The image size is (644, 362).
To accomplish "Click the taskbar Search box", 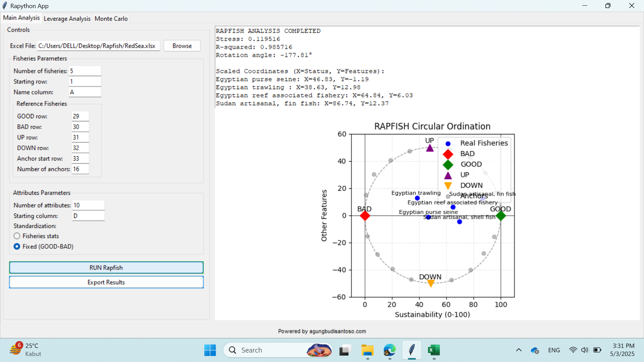I will tap(278, 350).
